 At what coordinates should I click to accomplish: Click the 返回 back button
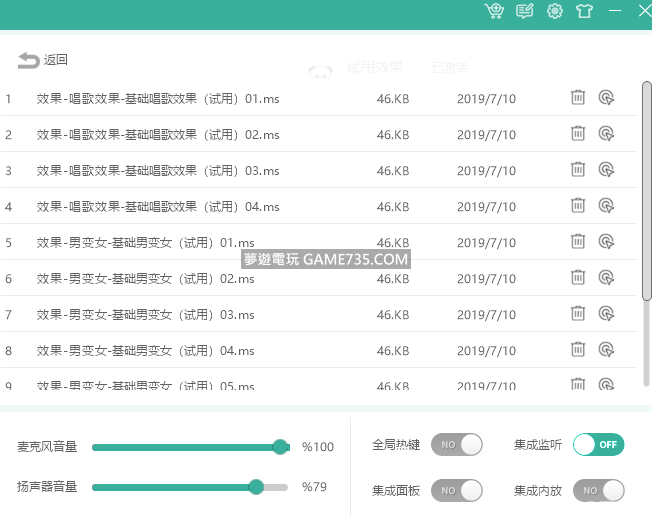[x=43, y=60]
